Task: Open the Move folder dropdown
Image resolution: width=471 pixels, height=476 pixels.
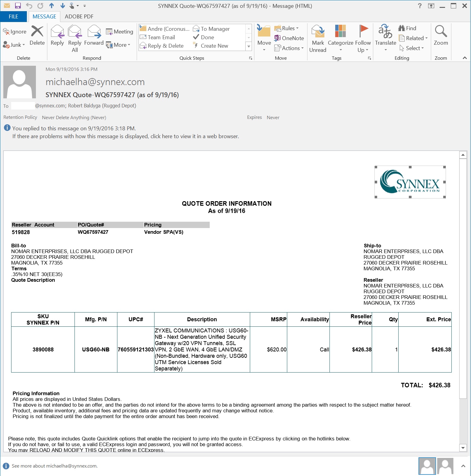Action: [x=264, y=39]
